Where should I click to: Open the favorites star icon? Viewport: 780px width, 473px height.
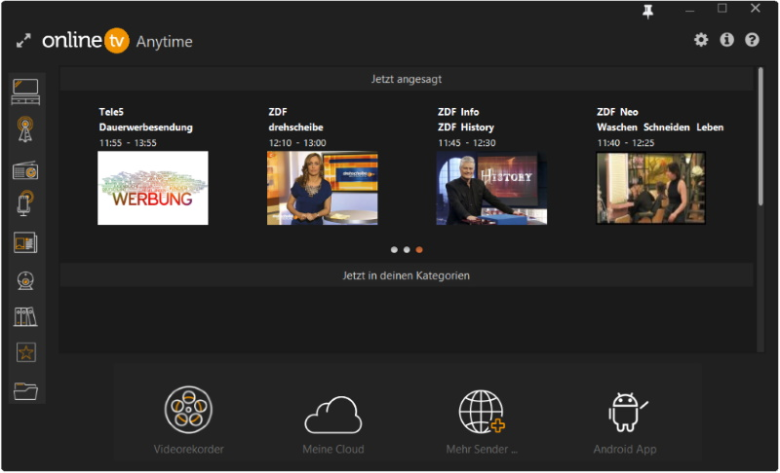pos(25,353)
